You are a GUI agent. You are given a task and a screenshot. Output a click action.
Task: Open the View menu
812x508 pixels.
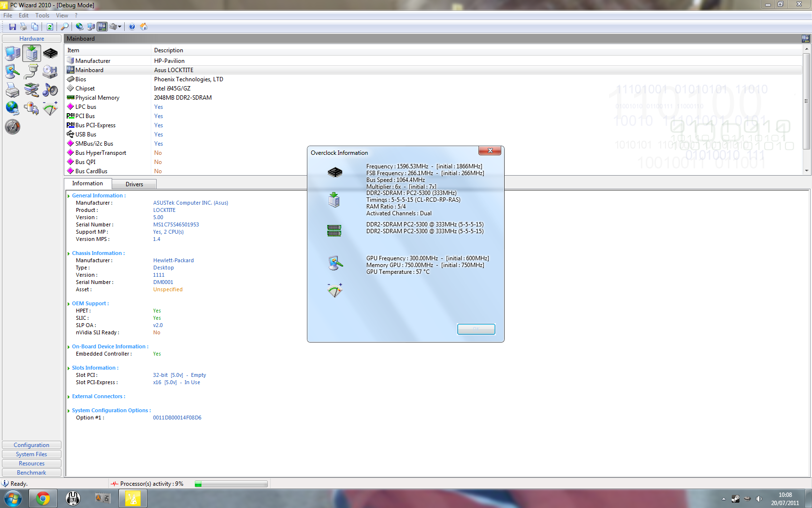point(62,15)
